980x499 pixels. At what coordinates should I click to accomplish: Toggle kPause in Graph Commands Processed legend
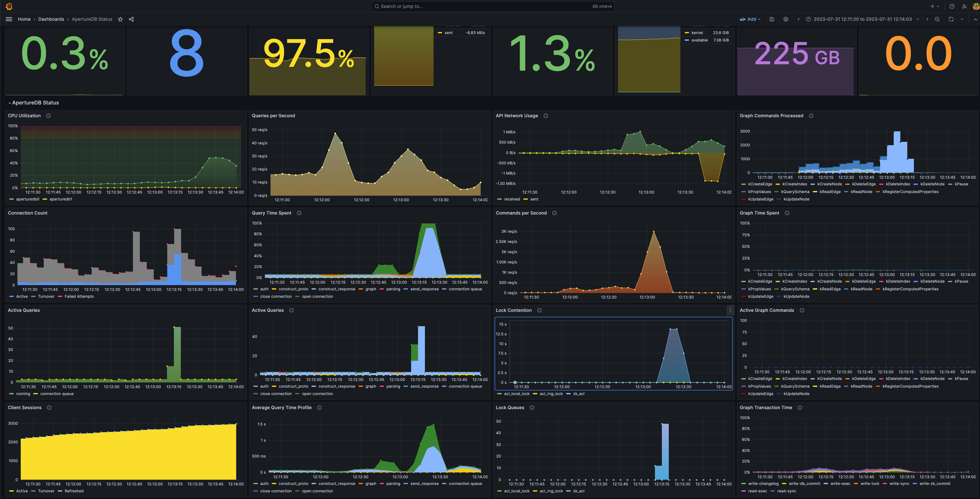[x=961, y=184]
